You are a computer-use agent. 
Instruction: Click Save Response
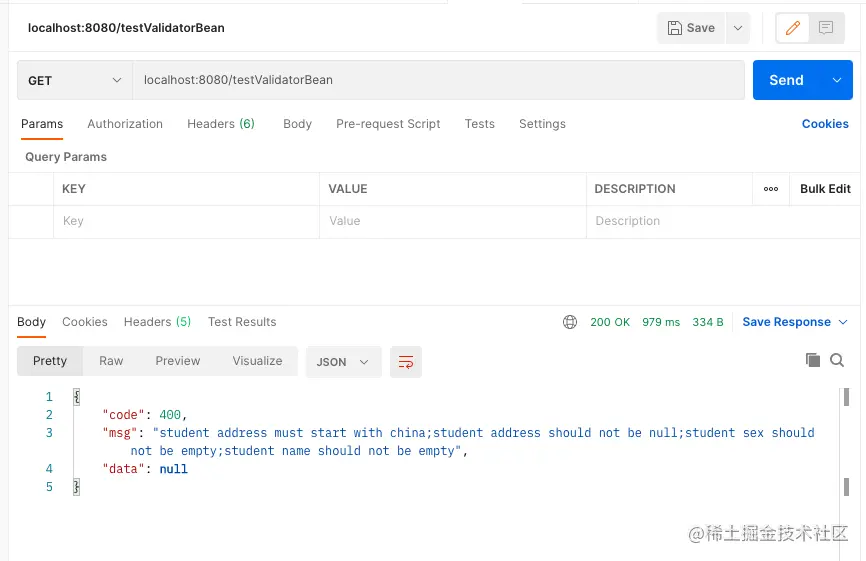click(x=786, y=322)
